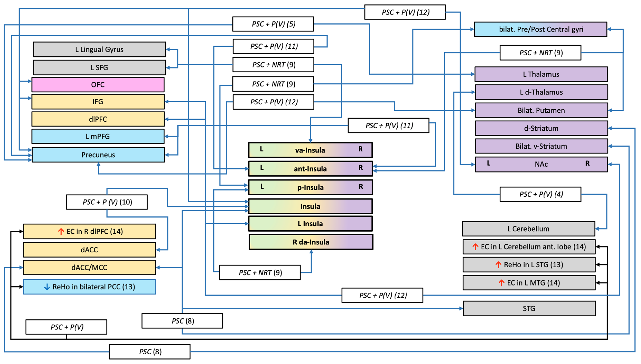Select the STG gray box
This screenshot has height=364, width=641.
(529, 308)
